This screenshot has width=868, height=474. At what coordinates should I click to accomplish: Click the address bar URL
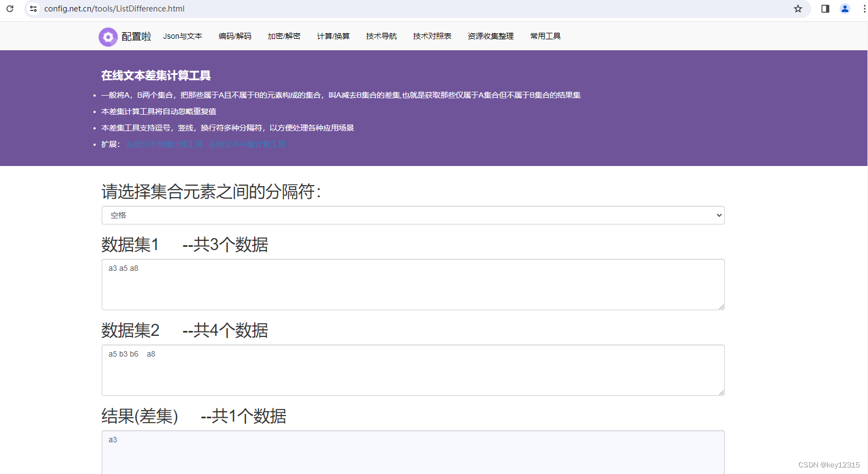click(114, 9)
